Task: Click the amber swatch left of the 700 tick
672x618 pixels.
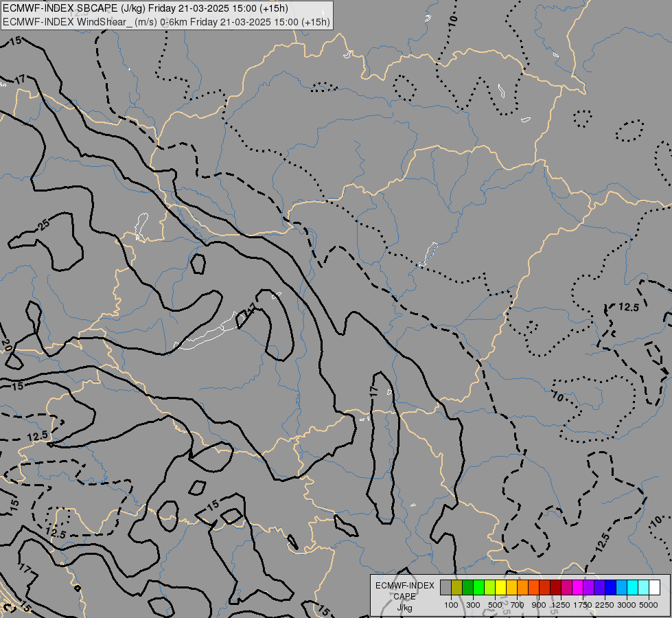Action: pos(511,587)
